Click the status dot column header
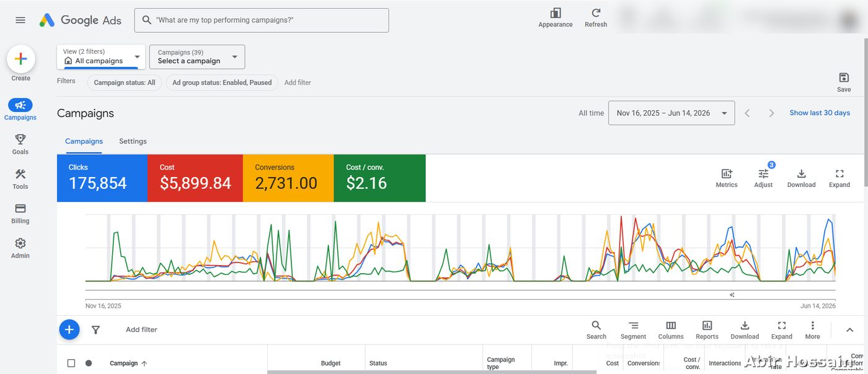Screen dimensions: 868x374 point(89,363)
